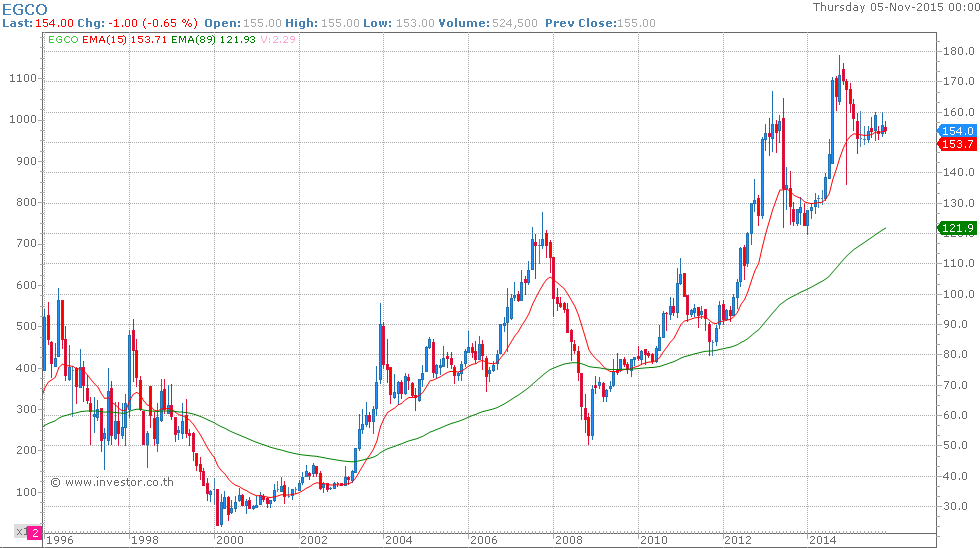Screen dimensions: 980x548
Task: Click the 200 left axis label
Action: point(26,451)
